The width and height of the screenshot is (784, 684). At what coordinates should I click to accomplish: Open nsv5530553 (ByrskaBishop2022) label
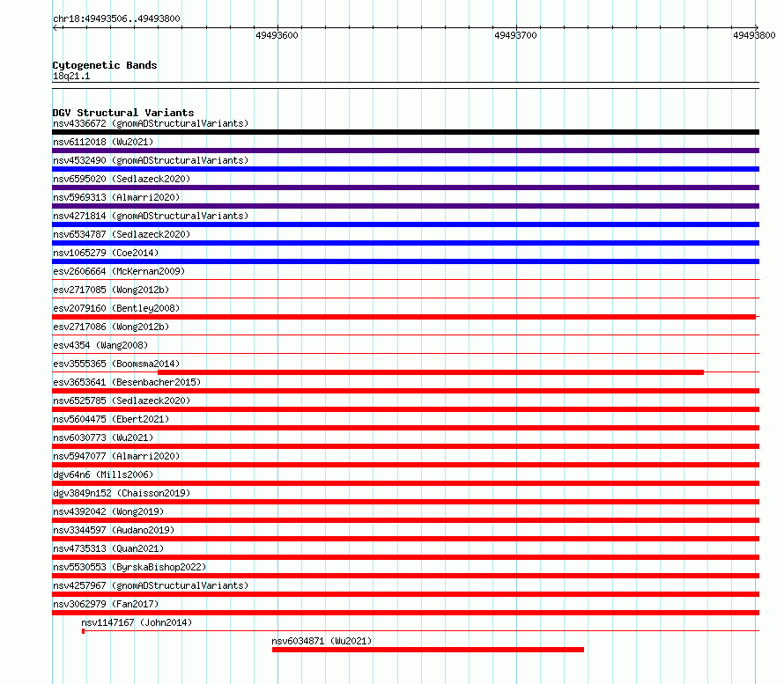[x=129, y=567]
